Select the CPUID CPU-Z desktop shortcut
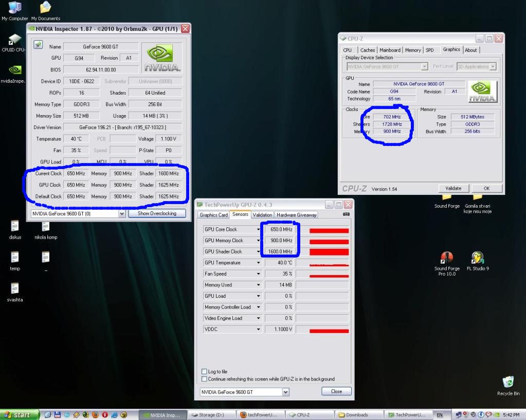The height and width of the screenshot is (420, 526). (x=13, y=43)
